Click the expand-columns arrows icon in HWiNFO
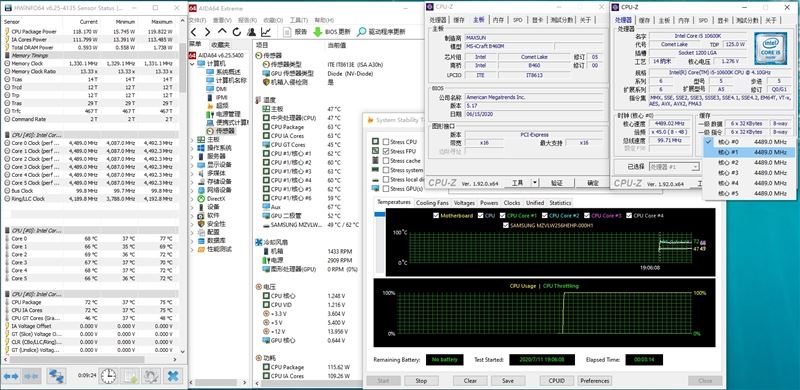 [x=11, y=376]
